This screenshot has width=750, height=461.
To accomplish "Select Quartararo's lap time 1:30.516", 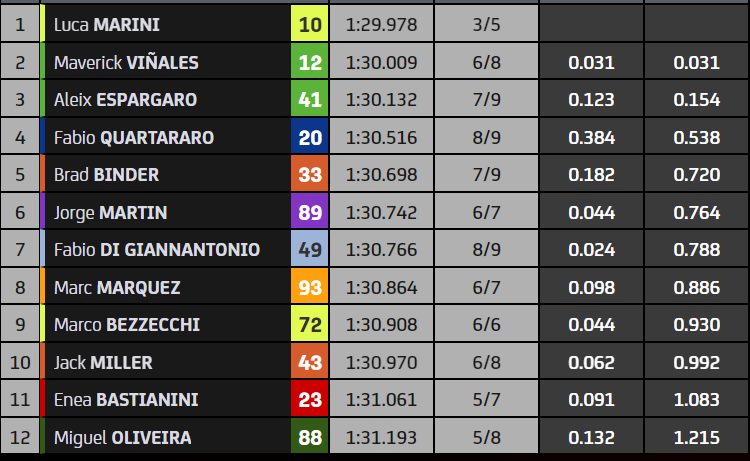I will pos(381,137).
